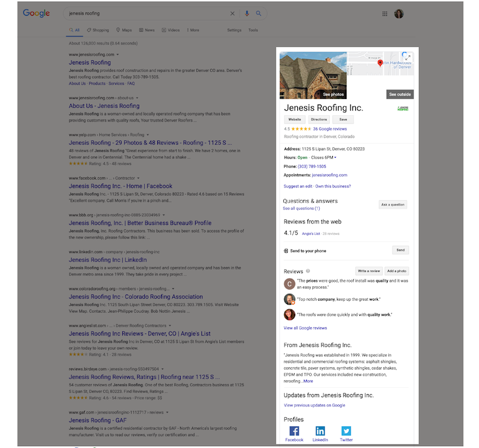The width and height of the screenshot is (479, 448).
Task: Call the (303) 789-1505 phone link
Action: [x=312, y=167]
